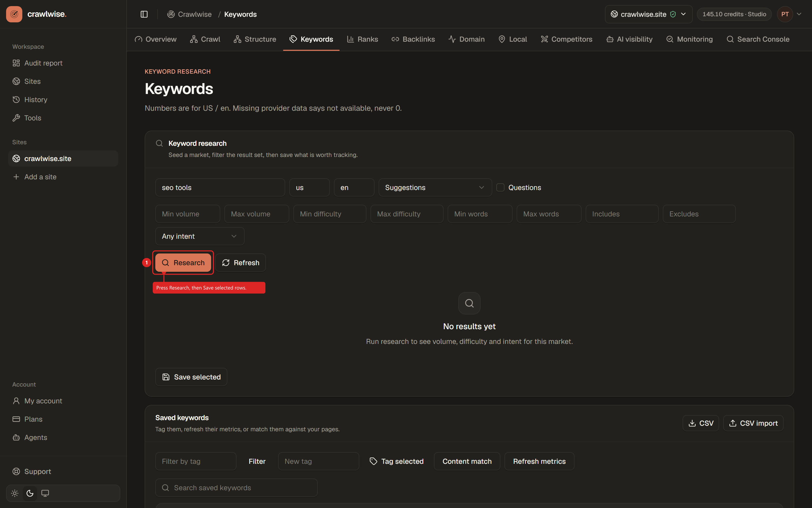
Task: Click the language field containing en
Action: point(354,187)
